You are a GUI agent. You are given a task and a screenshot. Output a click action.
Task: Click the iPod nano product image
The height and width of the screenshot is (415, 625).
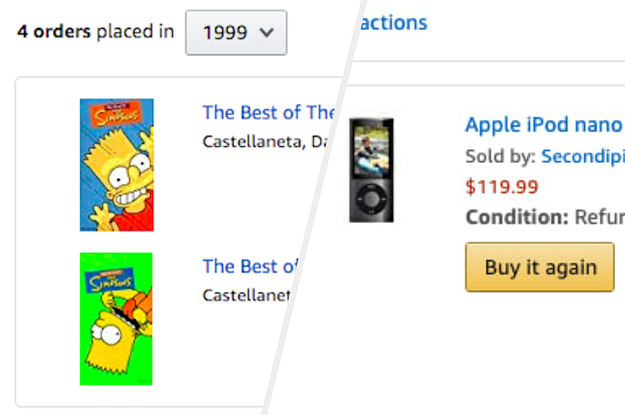[x=371, y=170]
